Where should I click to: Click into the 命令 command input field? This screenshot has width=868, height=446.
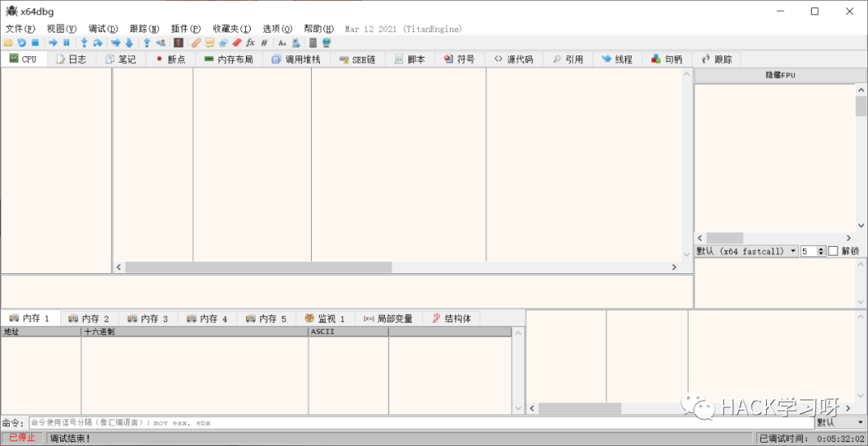pyautogui.click(x=418, y=423)
